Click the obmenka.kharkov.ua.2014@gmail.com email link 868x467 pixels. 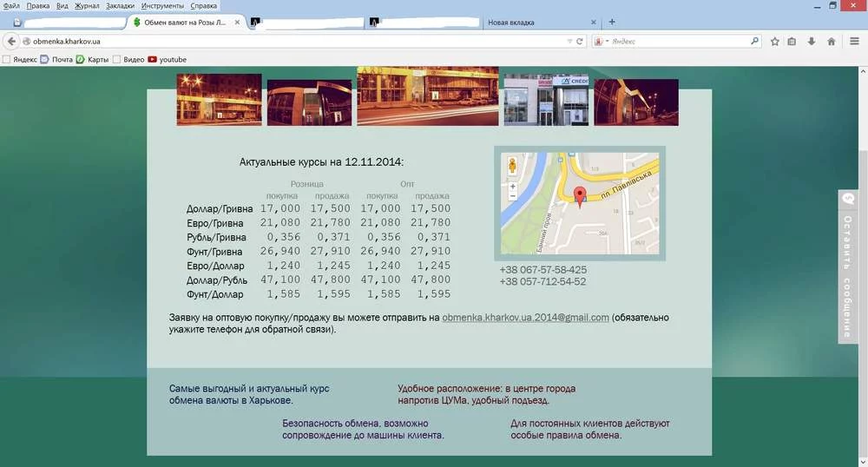tap(525, 318)
